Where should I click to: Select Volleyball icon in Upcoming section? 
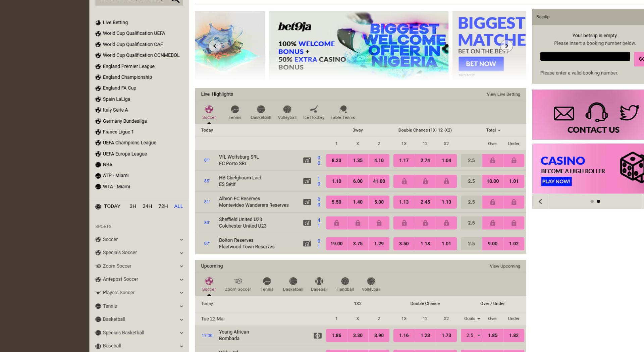[371, 281]
